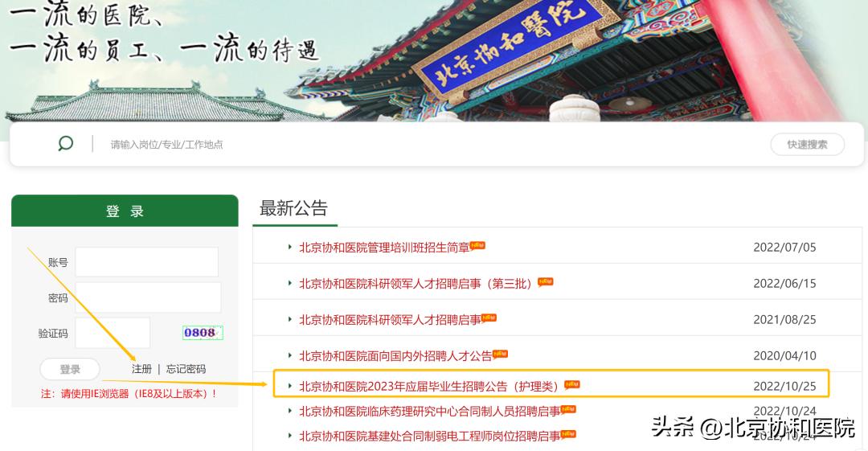Click NEW badge beside 招聘启事（第三批）
The image size is (868, 451).
click(x=545, y=281)
